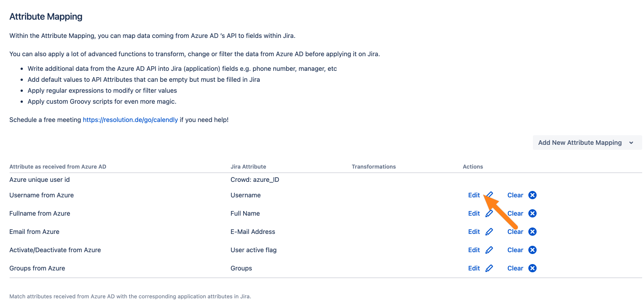Click clear X icon for Groups row
This screenshot has height=307, width=644.
(532, 268)
